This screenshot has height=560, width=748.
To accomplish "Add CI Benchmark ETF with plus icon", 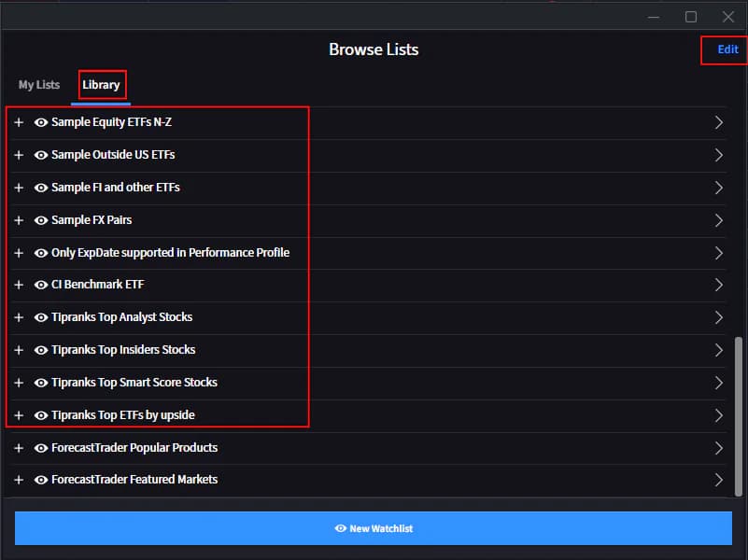I will pyautogui.click(x=19, y=285).
